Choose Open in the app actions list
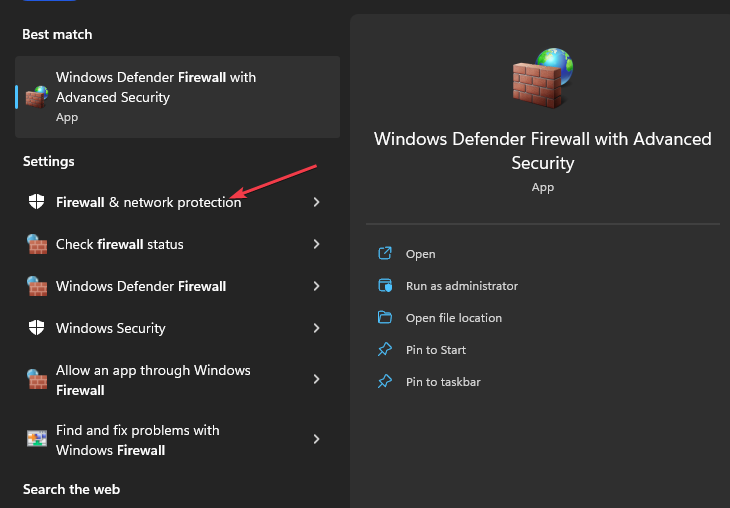Image resolution: width=730 pixels, height=508 pixels. (x=420, y=254)
